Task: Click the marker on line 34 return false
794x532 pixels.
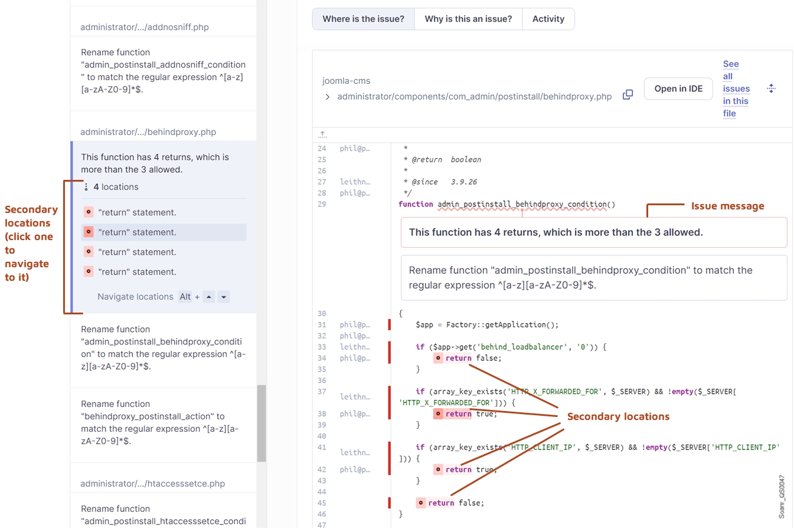Action: pyautogui.click(x=438, y=358)
